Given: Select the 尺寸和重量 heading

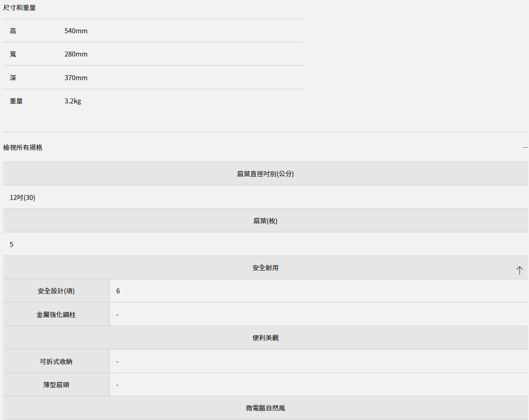Looking at the screenshot, I should (x=20, y=8).
